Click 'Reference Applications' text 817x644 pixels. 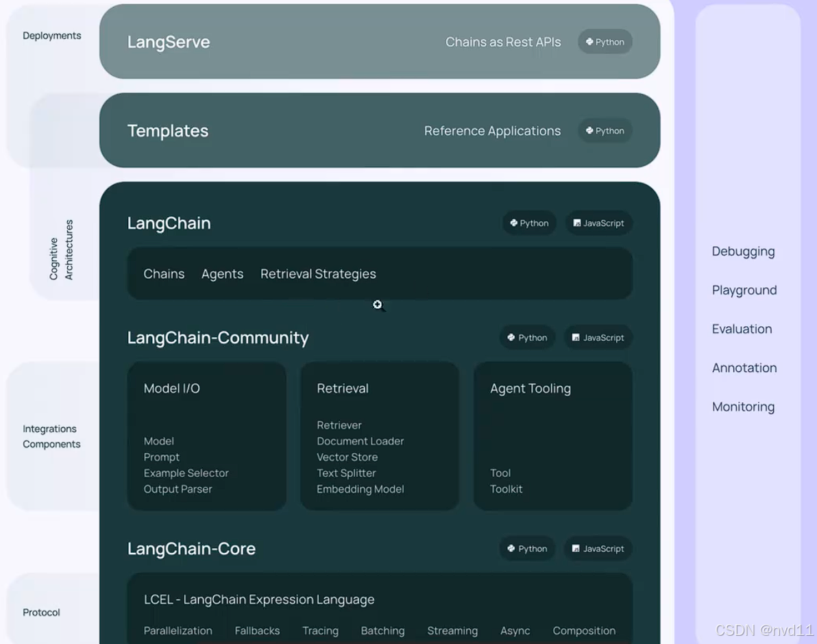[x=492, y=131]
